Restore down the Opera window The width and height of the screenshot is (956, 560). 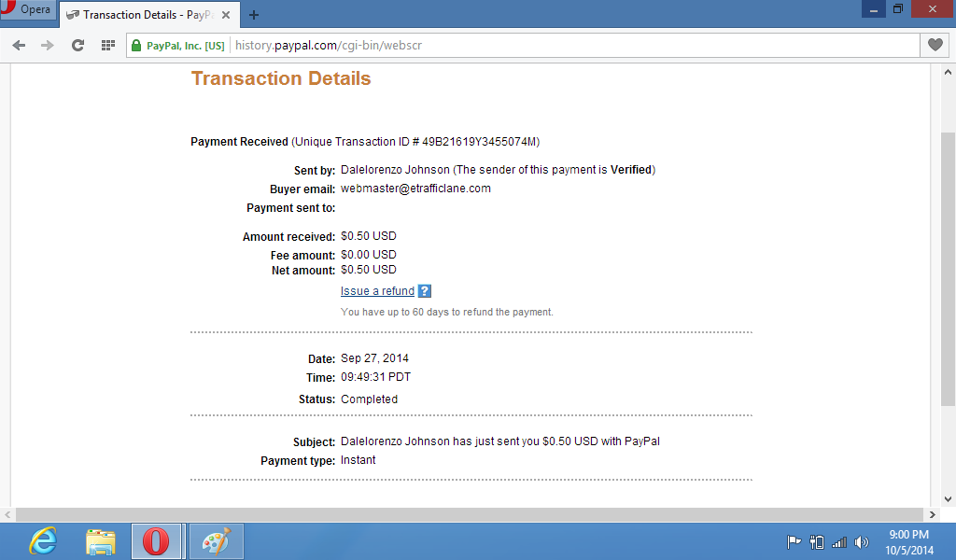point(898,9)
